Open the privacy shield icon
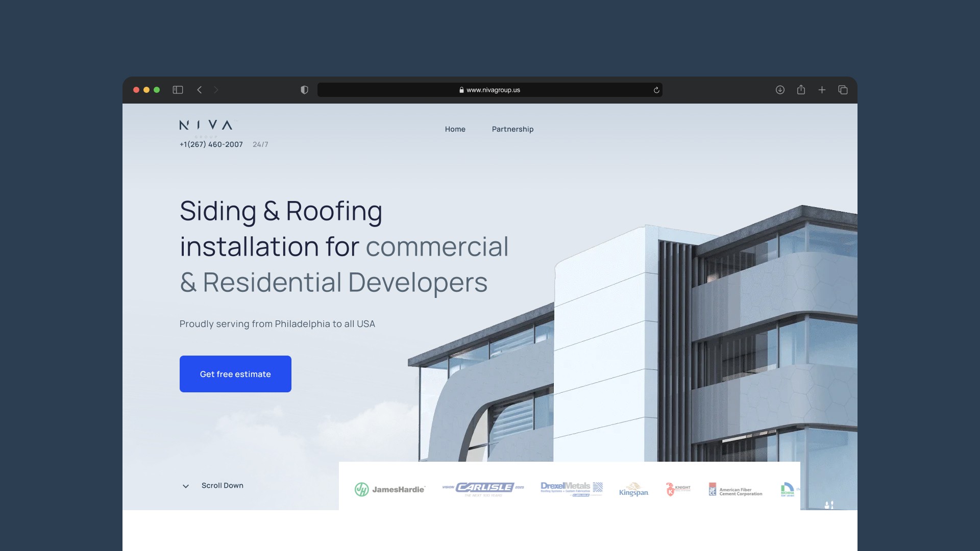The height and width of the screenshot is (551, 980). click(x=304, y=90)
